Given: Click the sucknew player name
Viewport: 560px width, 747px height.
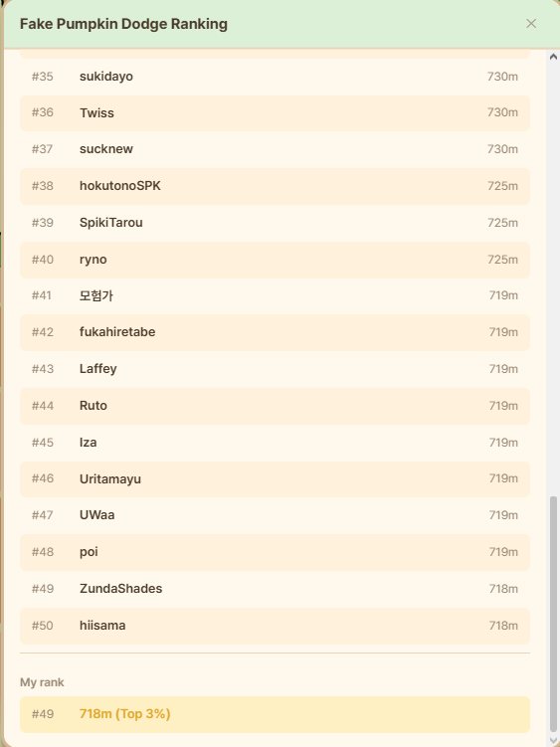Looking at the screenshot, I should pos(106,148).
